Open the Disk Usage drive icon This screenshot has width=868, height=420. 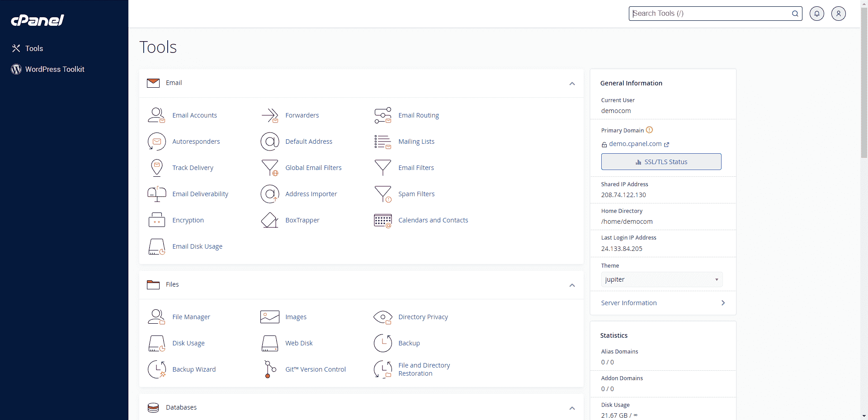(x=156, y=344)
